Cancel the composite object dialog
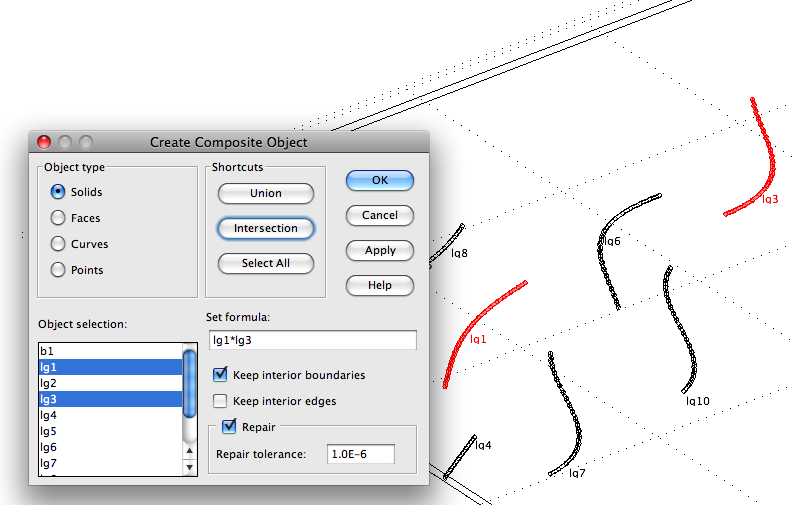The height and width of the screenshot is (505, 792). coord(379,215)
